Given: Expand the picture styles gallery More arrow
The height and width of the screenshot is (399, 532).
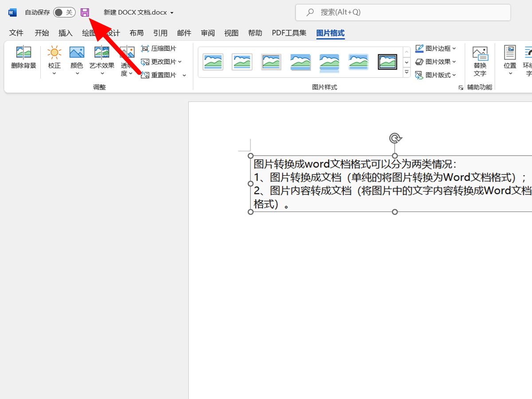Looking at the screenshot, I should pos(407,72).
